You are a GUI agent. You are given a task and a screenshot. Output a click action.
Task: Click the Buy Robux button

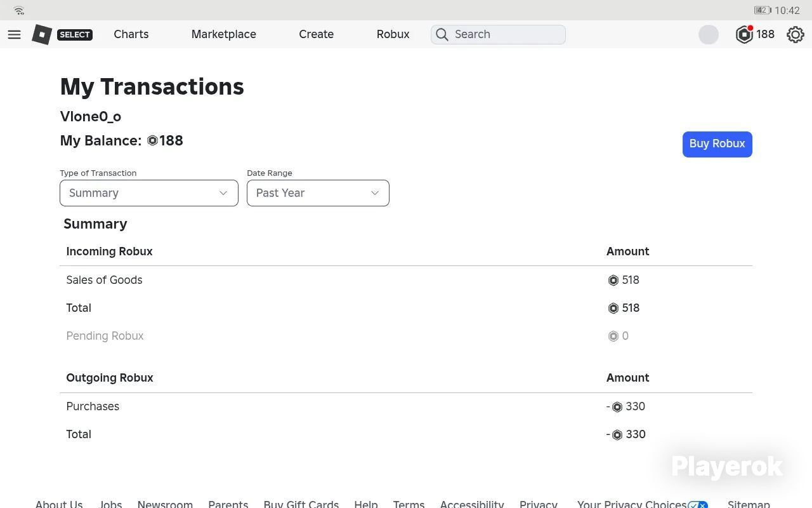[x=717, y=144]
